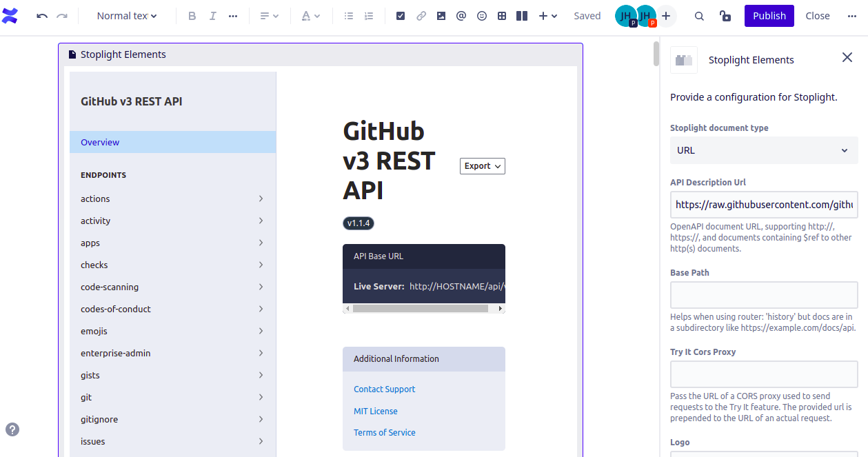Click the left arrow of Base URL scrollbar
This screenshot has width=868, height=457.
[x=347, y=309]
